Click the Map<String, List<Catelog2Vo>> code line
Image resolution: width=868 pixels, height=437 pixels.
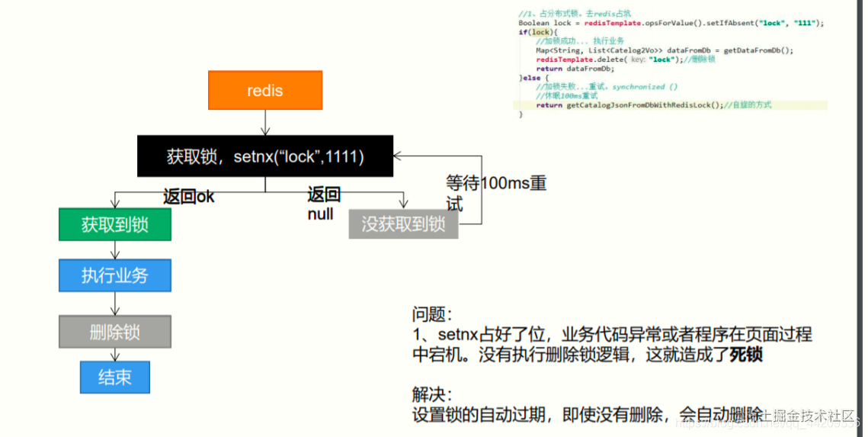(665, 50)
